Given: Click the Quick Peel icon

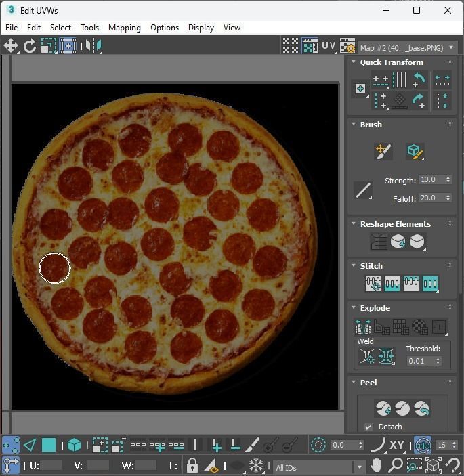Looking at the screenshot, I should tap(383, 408).
